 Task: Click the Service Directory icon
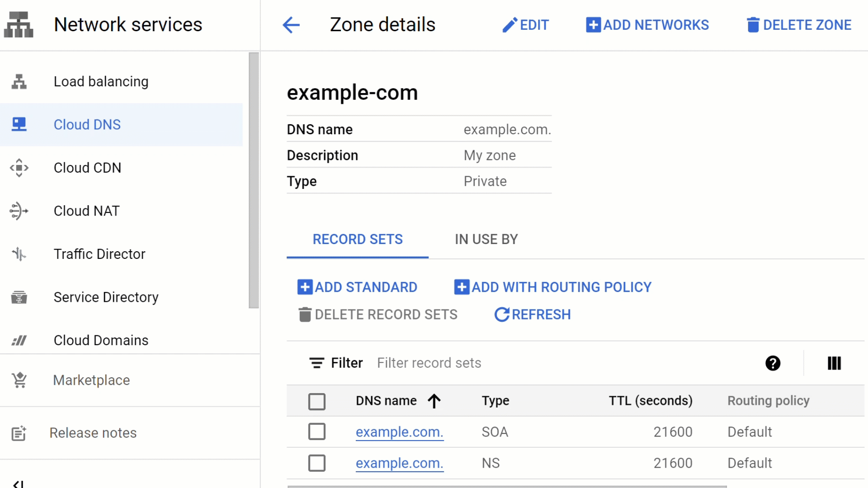[x=19, y=297]
